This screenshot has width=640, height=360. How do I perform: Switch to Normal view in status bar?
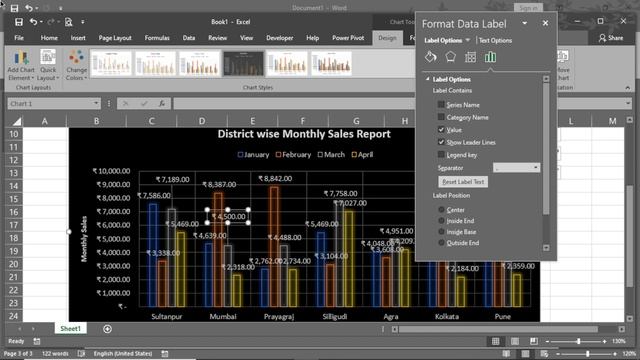click(495, 341)
